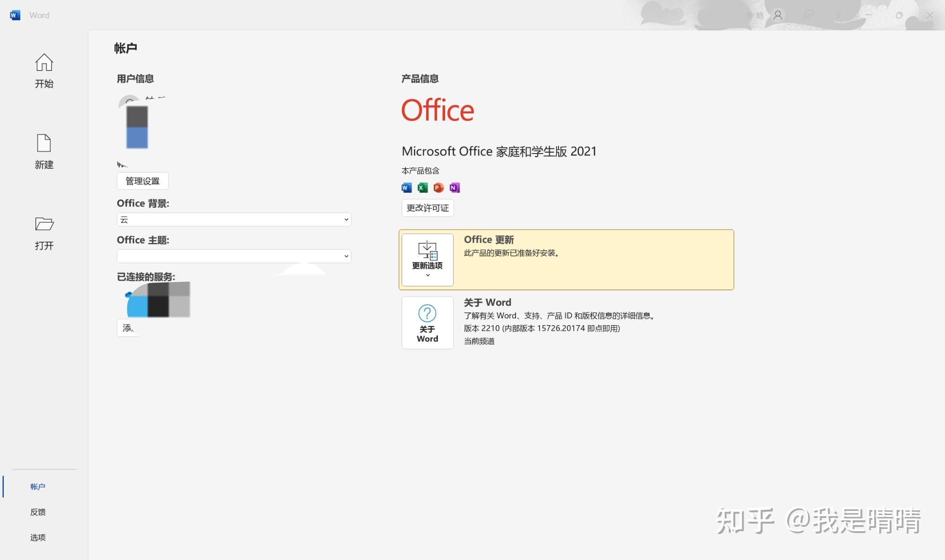This screenshot has height=560, width=945.
Task: Click the Word app icon under 本产品包含
Action: pos(407,188)
